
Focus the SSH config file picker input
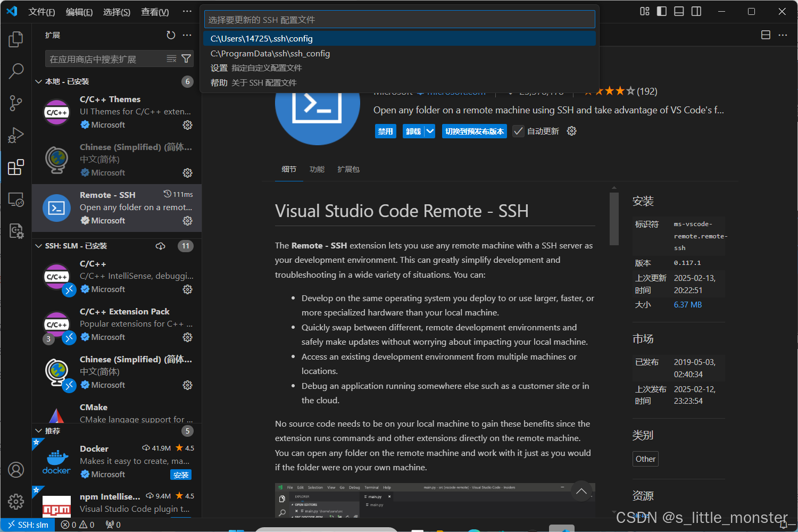point(400,20)
